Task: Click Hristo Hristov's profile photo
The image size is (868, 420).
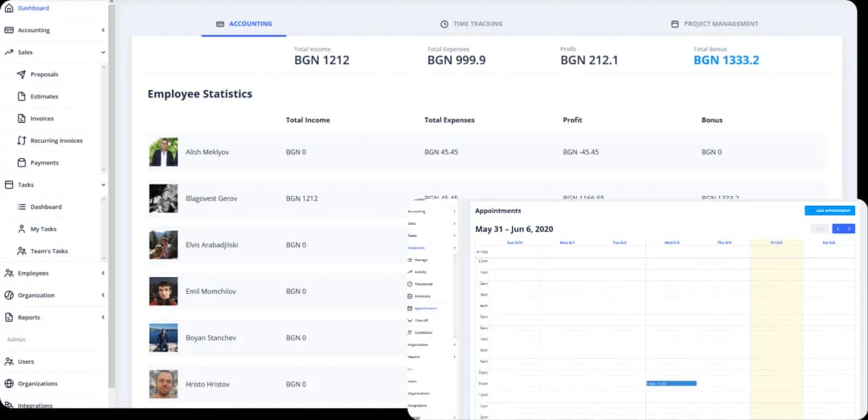Action: coord(163,384)
